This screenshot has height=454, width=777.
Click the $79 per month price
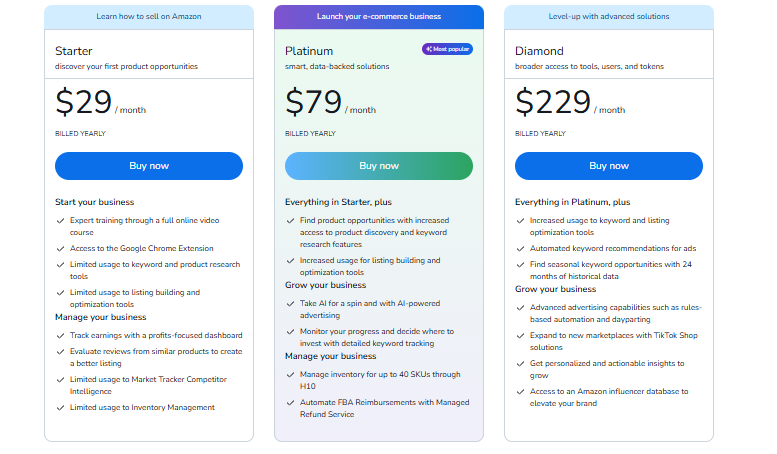331,103
